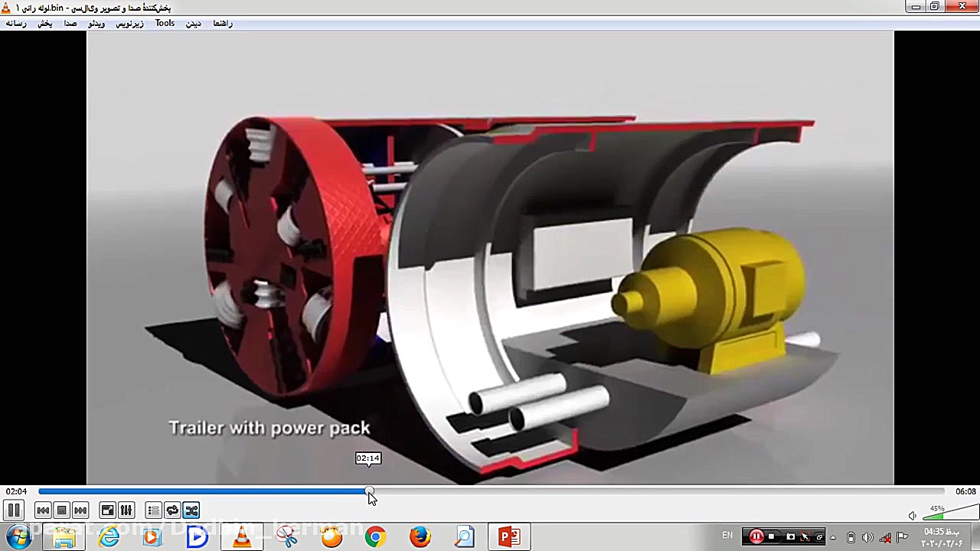Open Windows Explorer from the taskbar
This screenshot has height=551, width=980.
tap(64, 536)
